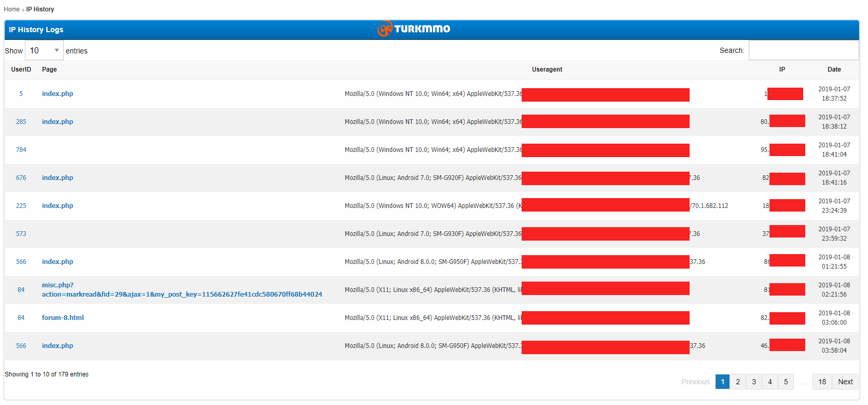Jump to page 5 of logs
Image resolution: width=868 pixels, height=405 pixels.
(786, 382)
